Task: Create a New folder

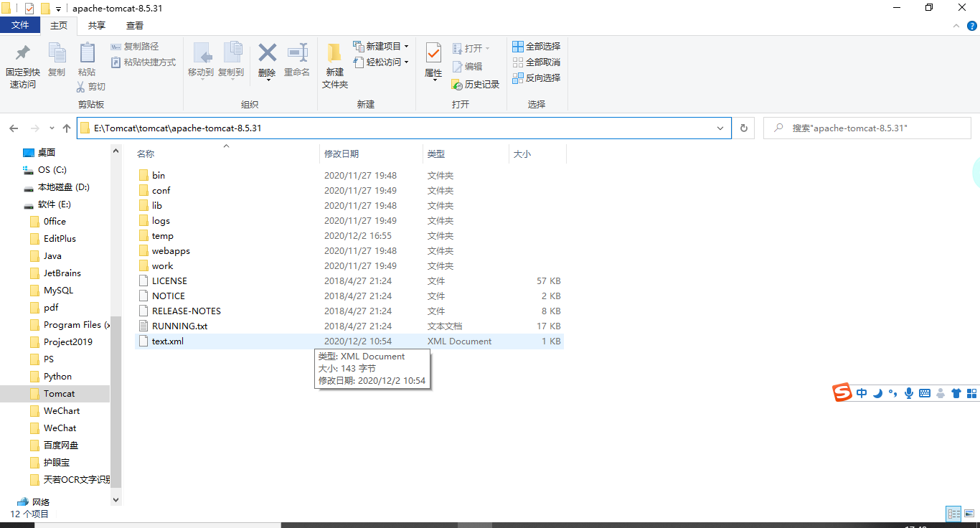Action: (334, 65)
